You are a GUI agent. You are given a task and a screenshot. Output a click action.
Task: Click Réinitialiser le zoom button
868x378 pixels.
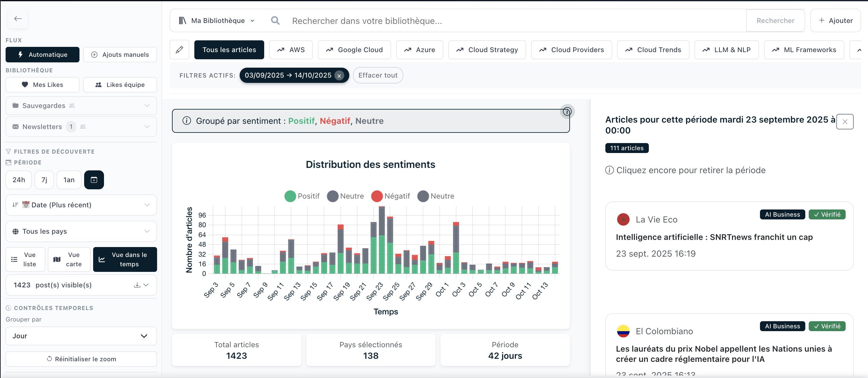81,359
